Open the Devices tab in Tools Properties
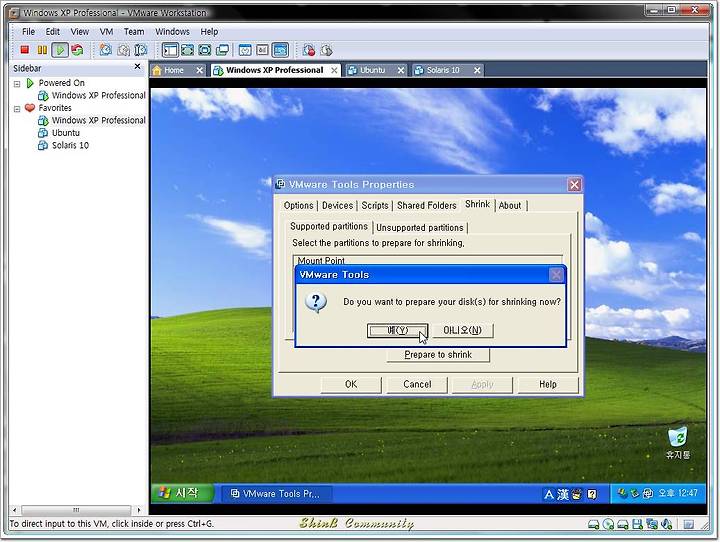This screenshot has height=542, width=720. point(338,205)
